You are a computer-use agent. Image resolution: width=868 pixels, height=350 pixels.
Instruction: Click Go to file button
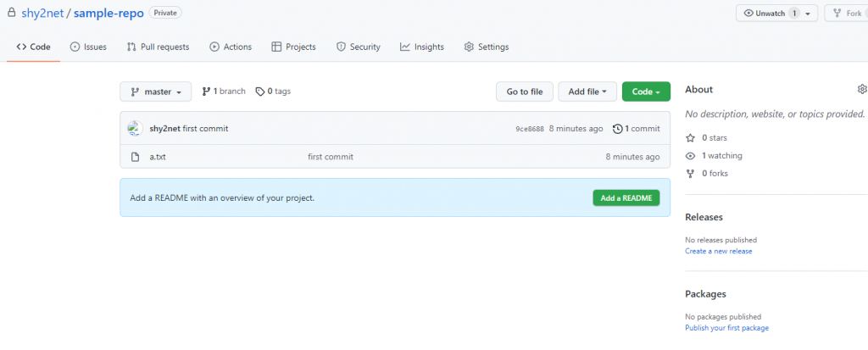(524, 92)
